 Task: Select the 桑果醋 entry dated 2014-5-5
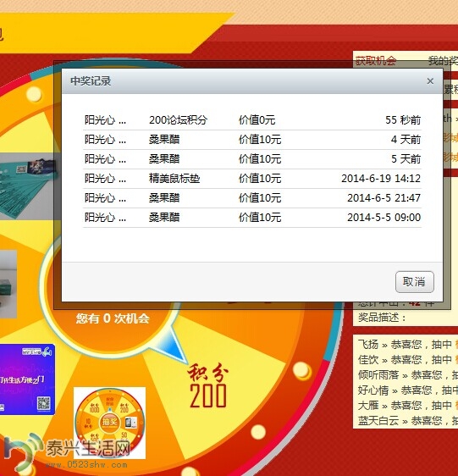tap(164, 217)
